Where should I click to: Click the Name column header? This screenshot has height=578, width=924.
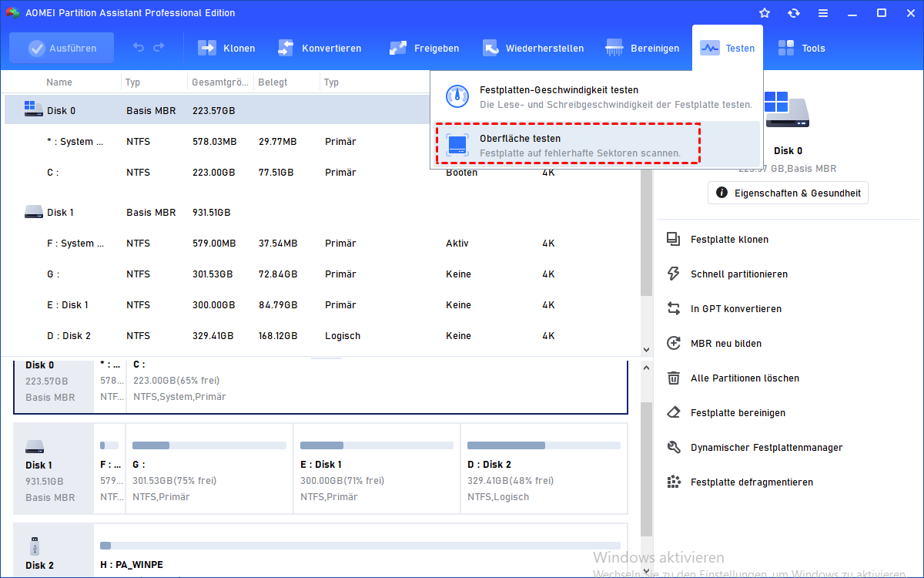point(59,82)
